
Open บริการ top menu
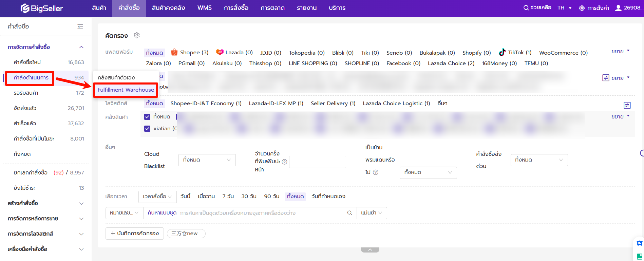point(337,8)
